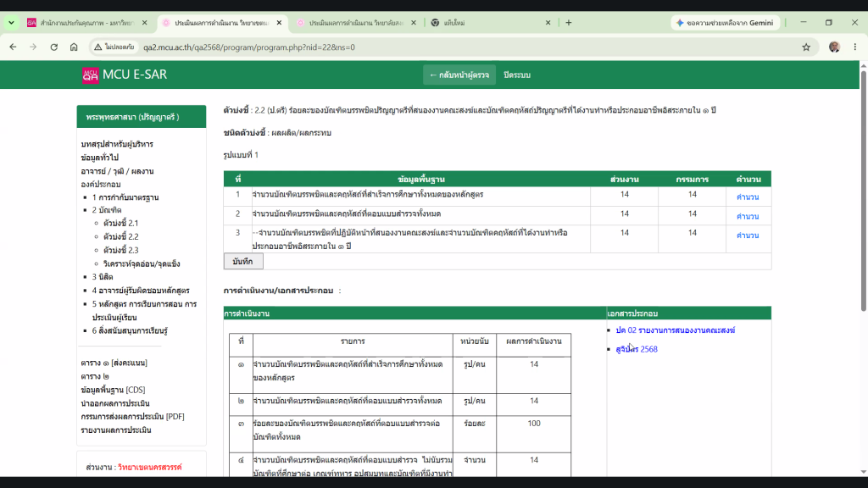
Task: Close the first browser tab
Action: tap(144, 23)
